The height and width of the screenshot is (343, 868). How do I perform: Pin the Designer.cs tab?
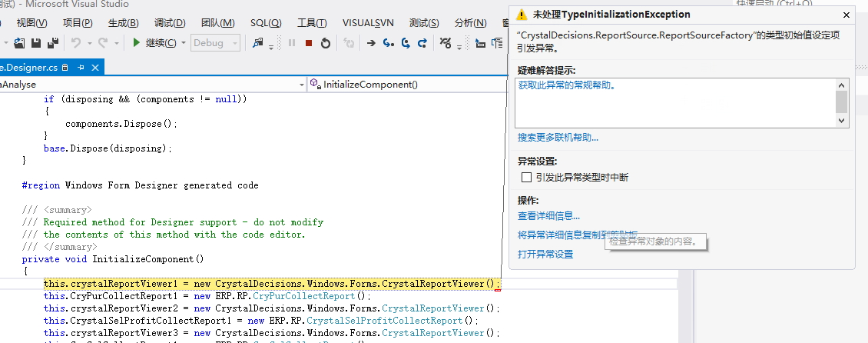(81, 68)
